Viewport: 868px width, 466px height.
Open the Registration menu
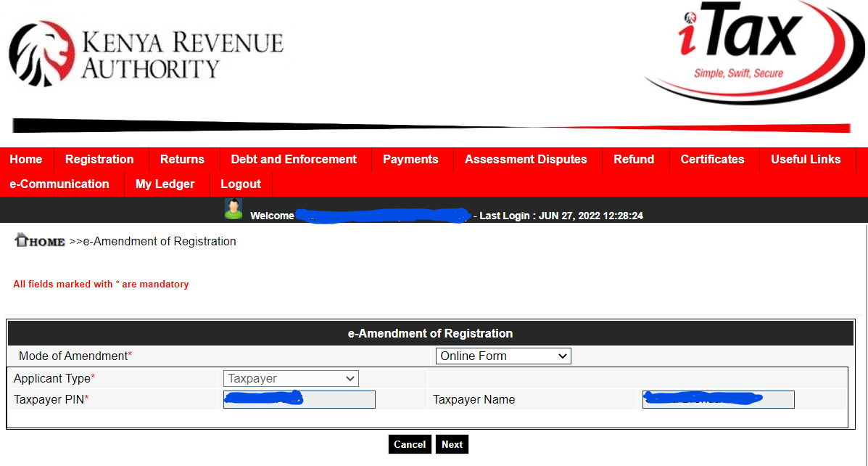click(99, 159)
